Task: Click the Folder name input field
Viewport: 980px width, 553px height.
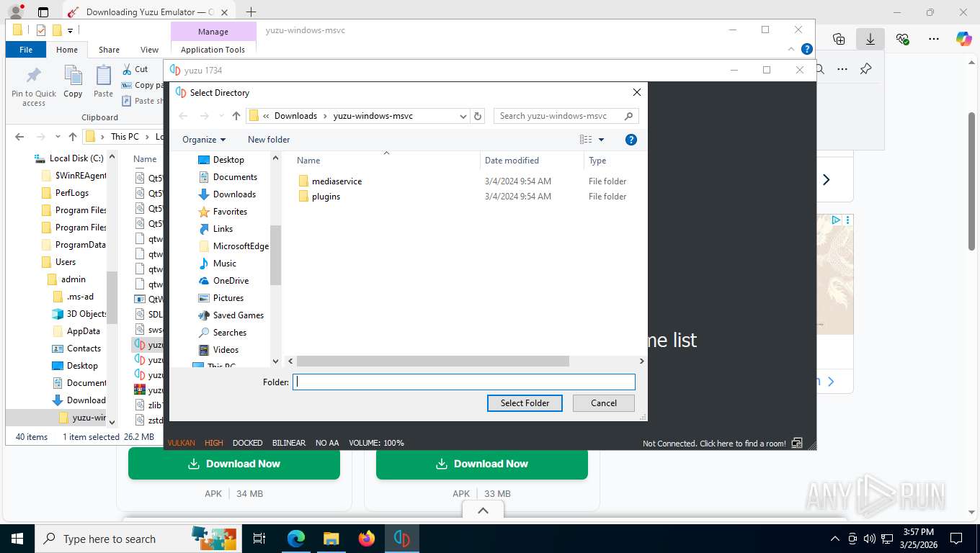Action: click(464, 382)
